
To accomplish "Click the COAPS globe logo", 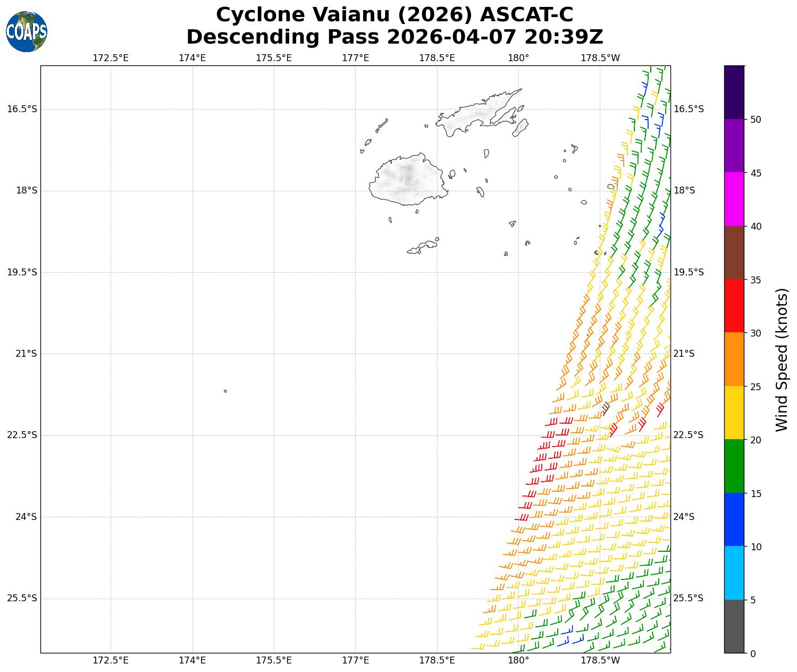I will click(27, 32).
